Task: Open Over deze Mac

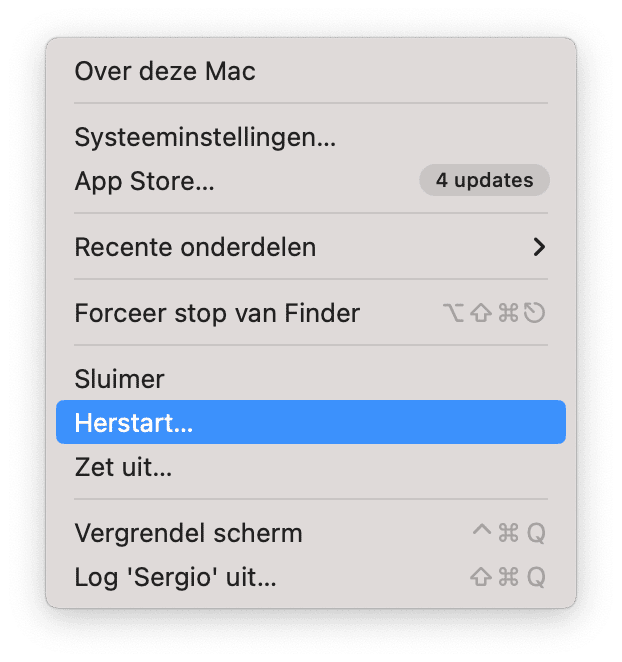Action: pyautogui.click(x=311, y=71)
